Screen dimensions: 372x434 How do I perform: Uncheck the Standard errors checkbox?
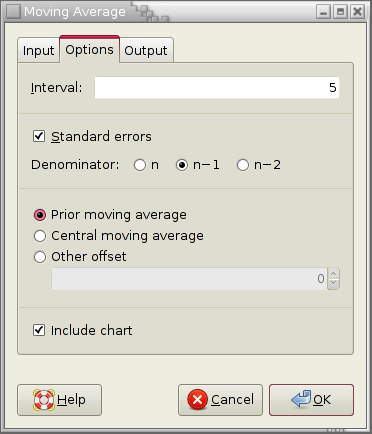tap(39, 136)
